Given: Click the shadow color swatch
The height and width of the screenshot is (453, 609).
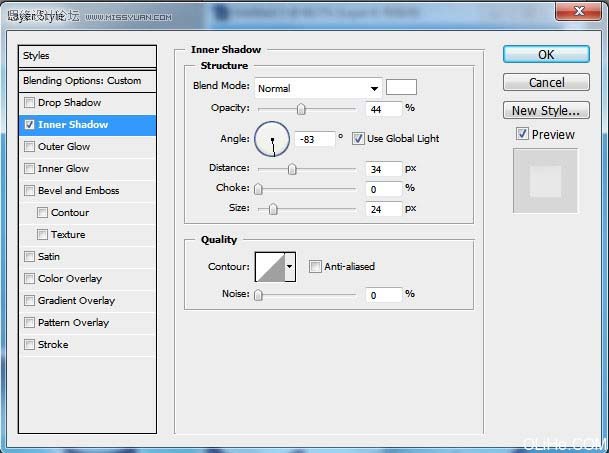Looking at the screenshot, I should 401,87.
